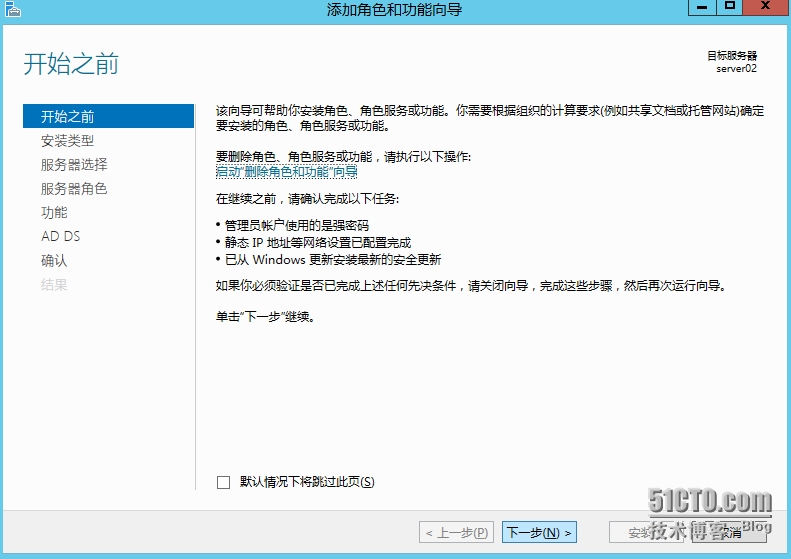
Task: Click the 下一步(N) button
Action: coord(539,532)
